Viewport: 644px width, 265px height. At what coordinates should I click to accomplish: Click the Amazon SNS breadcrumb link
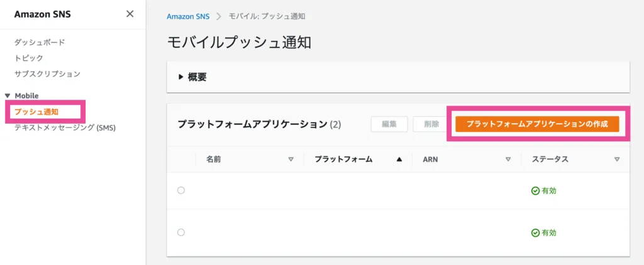[187, 16]
